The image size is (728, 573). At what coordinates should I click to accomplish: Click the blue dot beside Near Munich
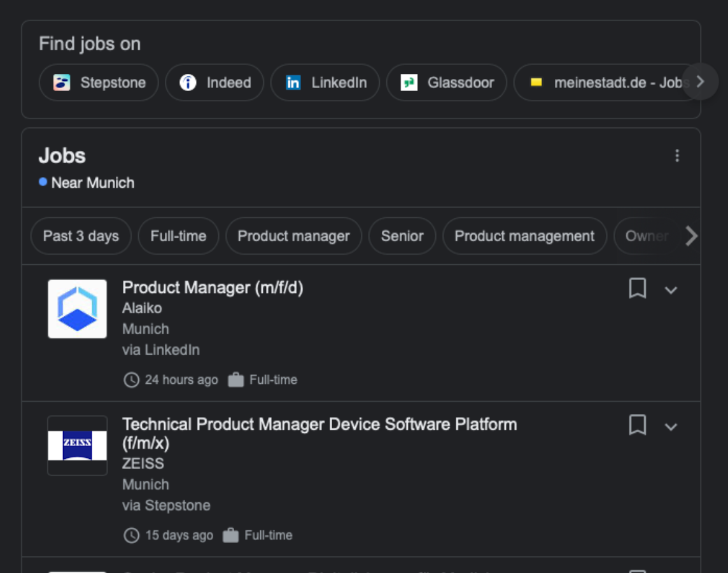tap(43, 181)
